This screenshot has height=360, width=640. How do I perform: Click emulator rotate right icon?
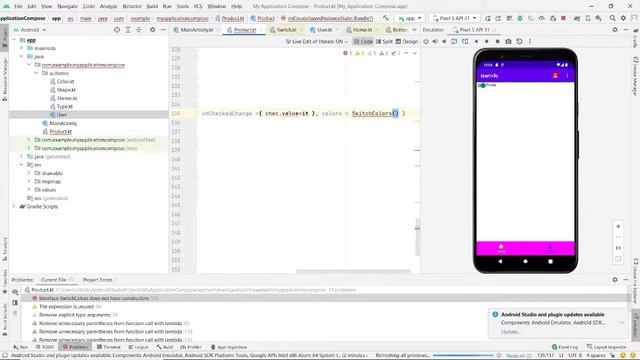465,42
